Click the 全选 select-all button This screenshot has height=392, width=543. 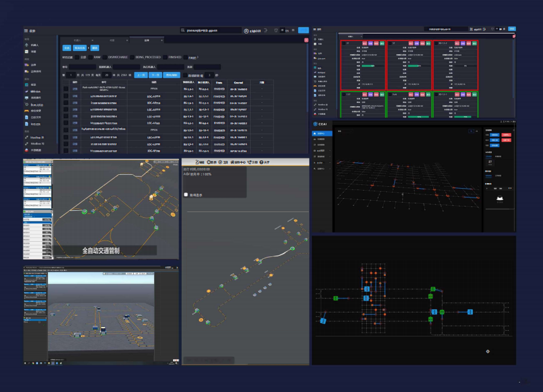(x=67, y=48)
